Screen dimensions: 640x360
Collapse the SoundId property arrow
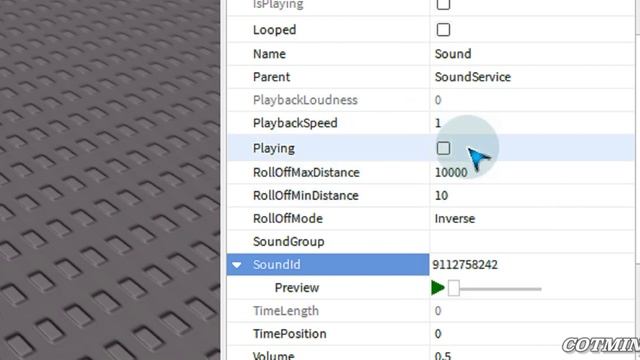(x=237, y=265)
